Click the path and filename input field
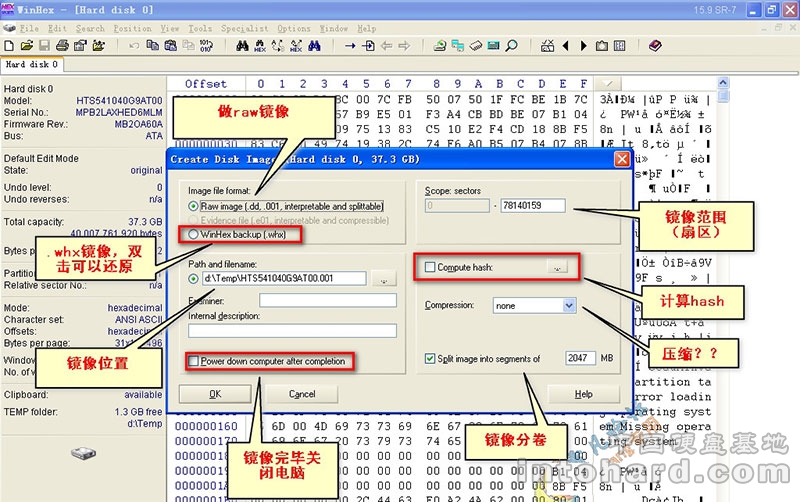 click(284, 279)
